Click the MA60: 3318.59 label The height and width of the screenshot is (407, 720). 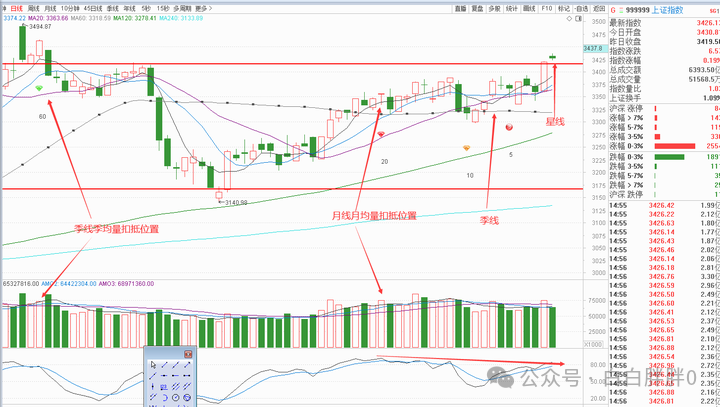[91, 18]
